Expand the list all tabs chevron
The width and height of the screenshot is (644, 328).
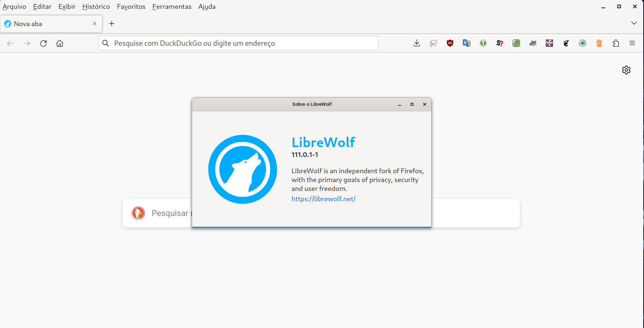[634, 23]
